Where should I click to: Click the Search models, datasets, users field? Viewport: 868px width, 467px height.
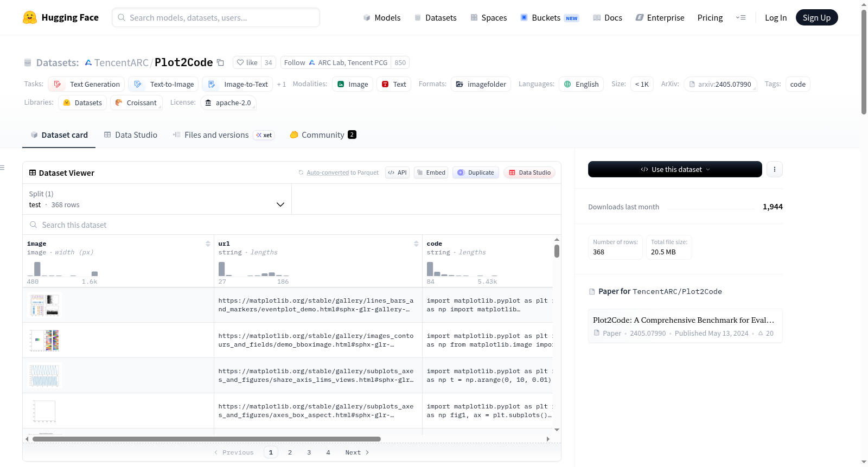coord(216,17)
